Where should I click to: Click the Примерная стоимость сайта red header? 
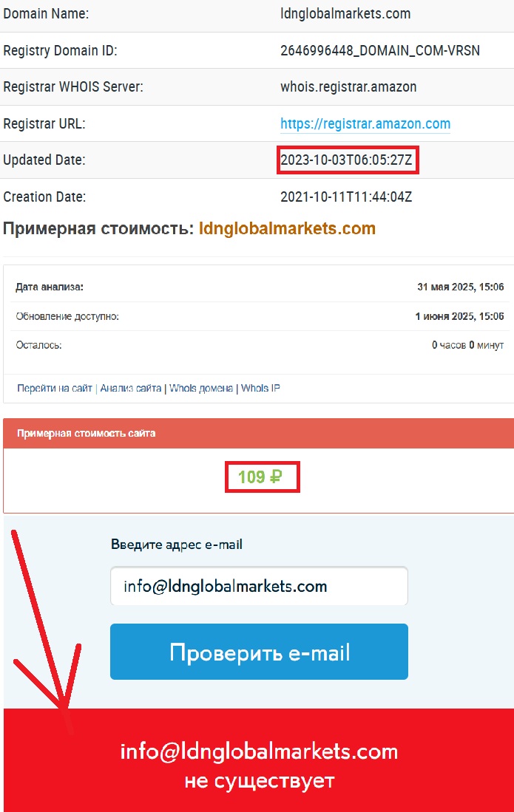(259, 433)
